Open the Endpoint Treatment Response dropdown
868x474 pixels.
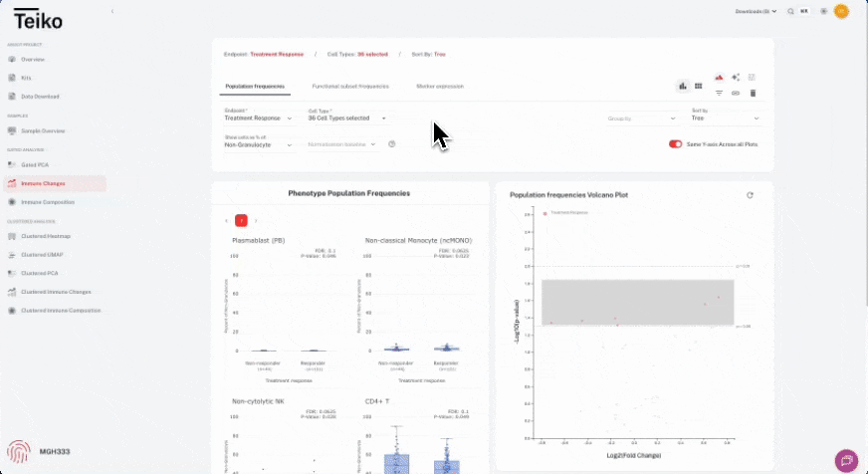(x=258, y=116)
